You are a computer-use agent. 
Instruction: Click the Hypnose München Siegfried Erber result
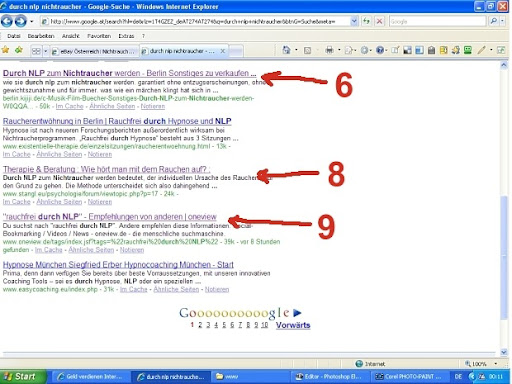(118, 265)
